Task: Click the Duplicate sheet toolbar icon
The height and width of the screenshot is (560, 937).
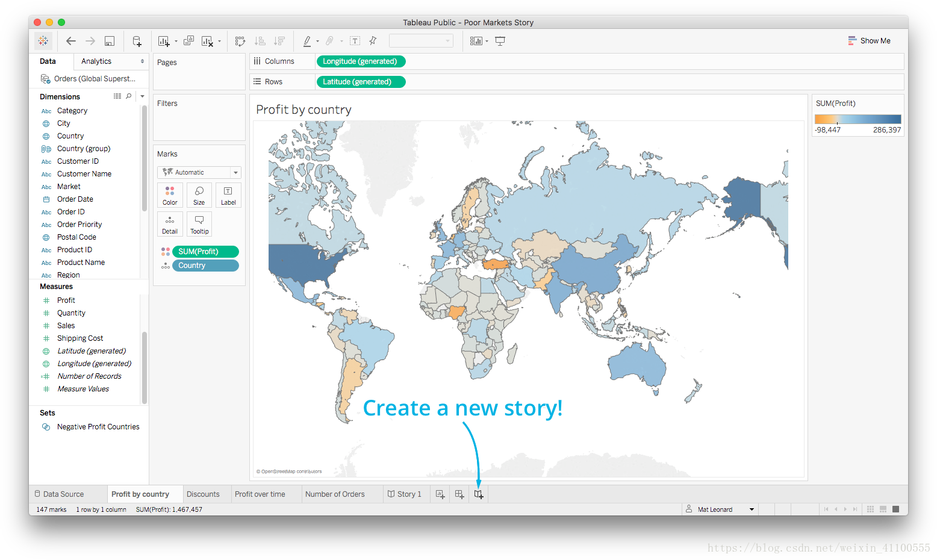Action: coord(188,41)
